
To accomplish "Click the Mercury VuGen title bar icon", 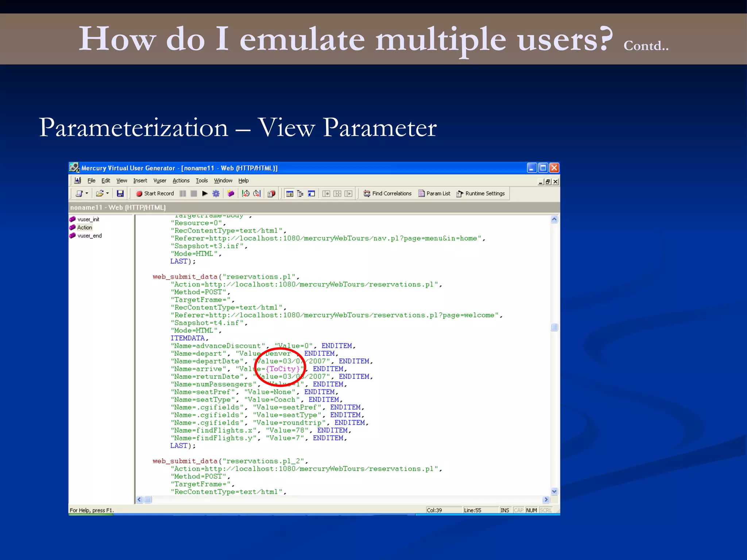I will tap(74, 168).
